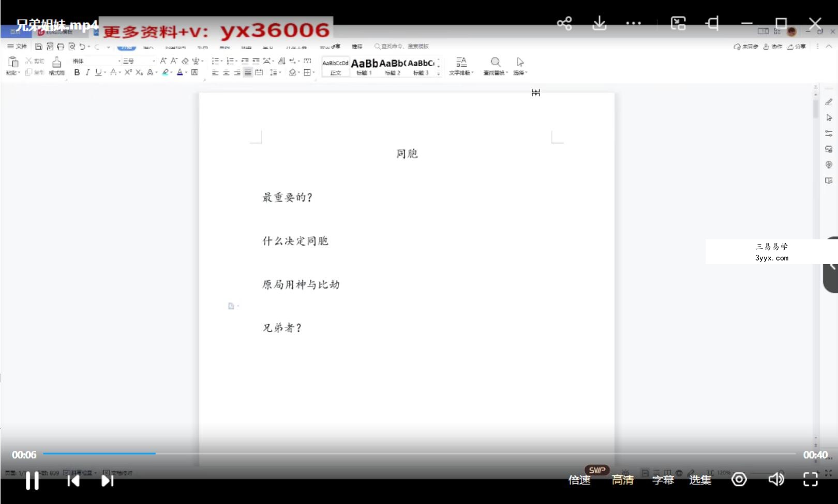Open the line spacing dropdown
The height and width of the screenshot is (504, 838).
(x=275, y=72)
